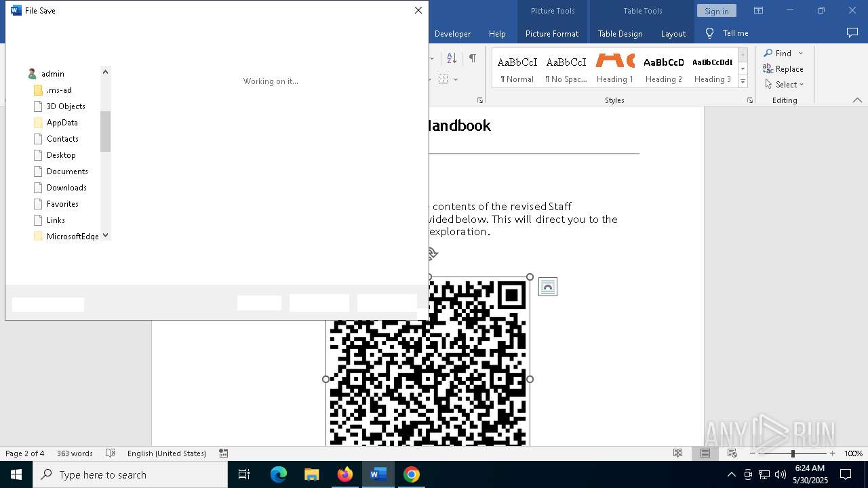Switch to Read Mode view
The height and width of the screenshot is (488, 868).
[677, 453]
